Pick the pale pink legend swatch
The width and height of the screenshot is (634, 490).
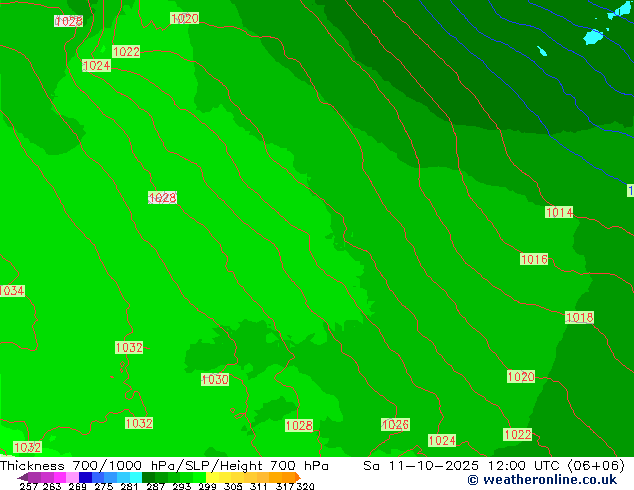(72, 477)
